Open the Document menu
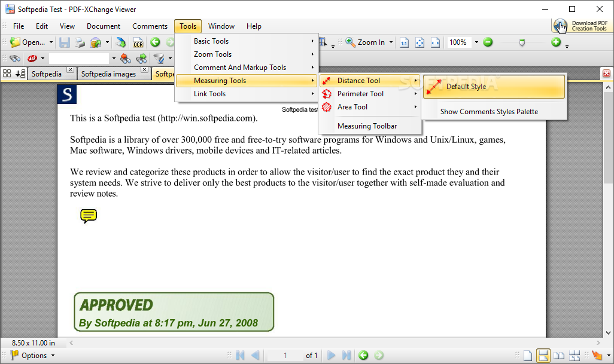The width and height of the screenshot is (614, 364). pyautogui.click(x=104, y=26)
